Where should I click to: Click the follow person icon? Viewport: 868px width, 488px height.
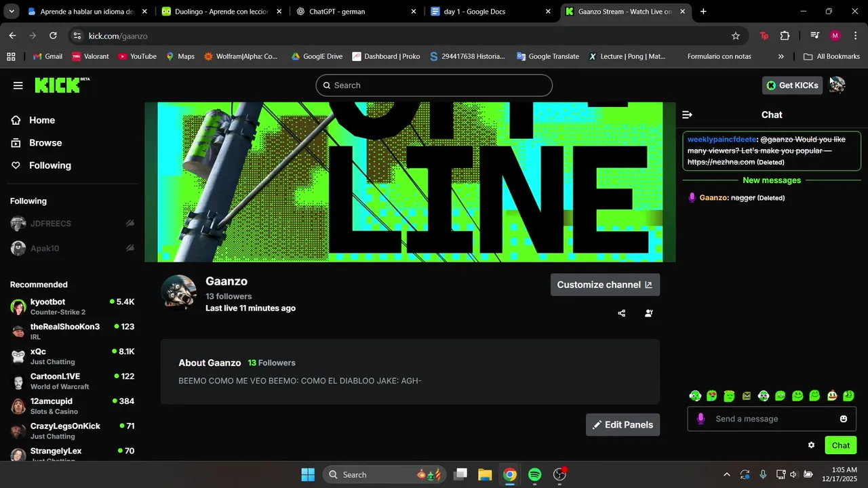tap(649, 313)
